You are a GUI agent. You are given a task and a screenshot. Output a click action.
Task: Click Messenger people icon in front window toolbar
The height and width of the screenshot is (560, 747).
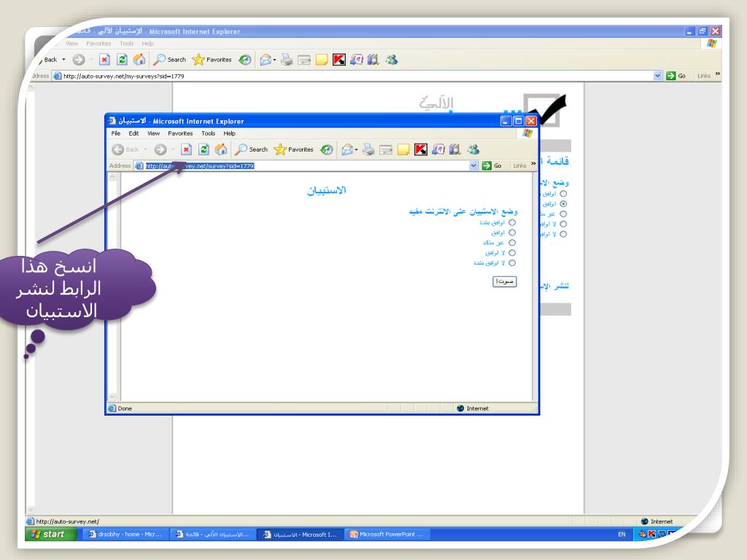(x=473, y=149)
